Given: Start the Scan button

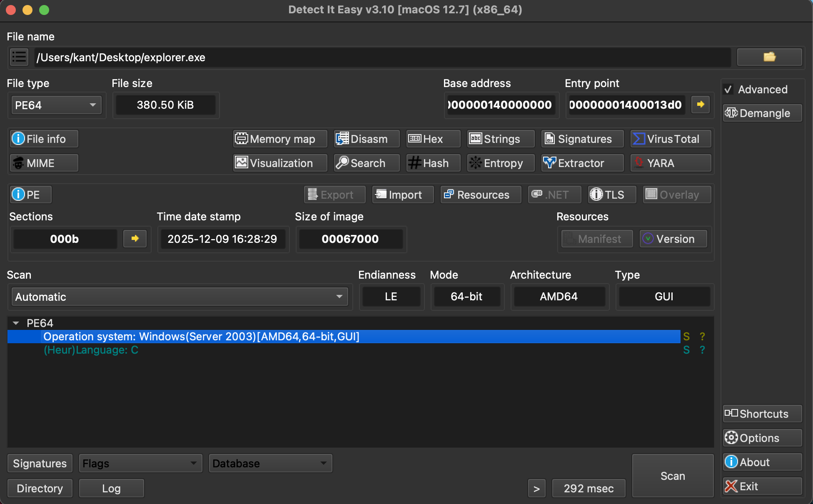Looking at the screenshot, I should click(x=673, y=476).
